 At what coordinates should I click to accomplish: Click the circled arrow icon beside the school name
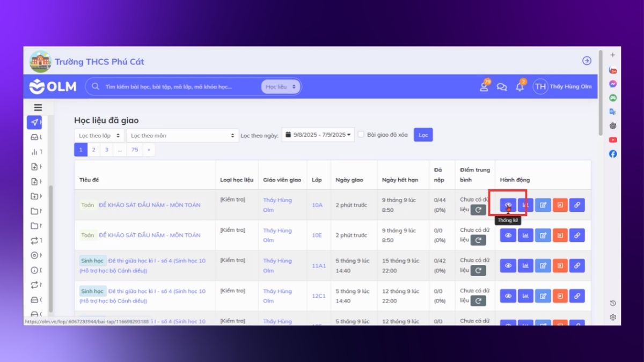587,61
